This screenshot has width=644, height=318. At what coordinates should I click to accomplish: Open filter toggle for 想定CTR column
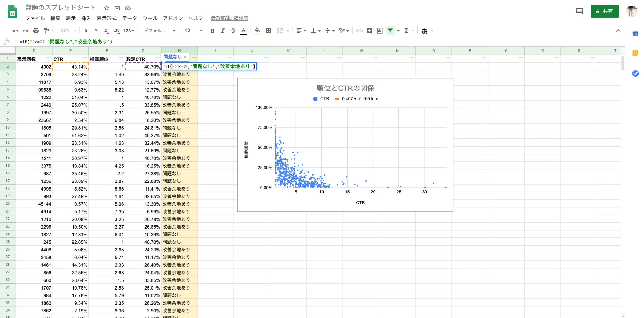pyautogui.click(x=157, y=59)
